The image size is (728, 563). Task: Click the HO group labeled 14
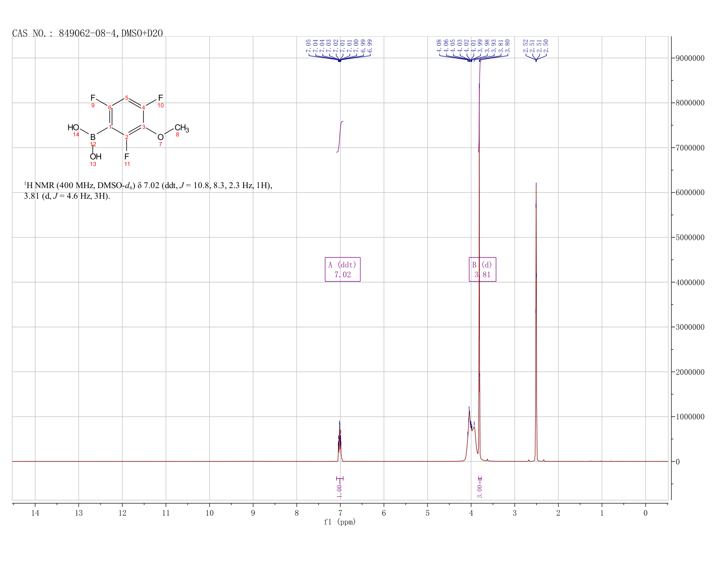[x=73, y=128]
